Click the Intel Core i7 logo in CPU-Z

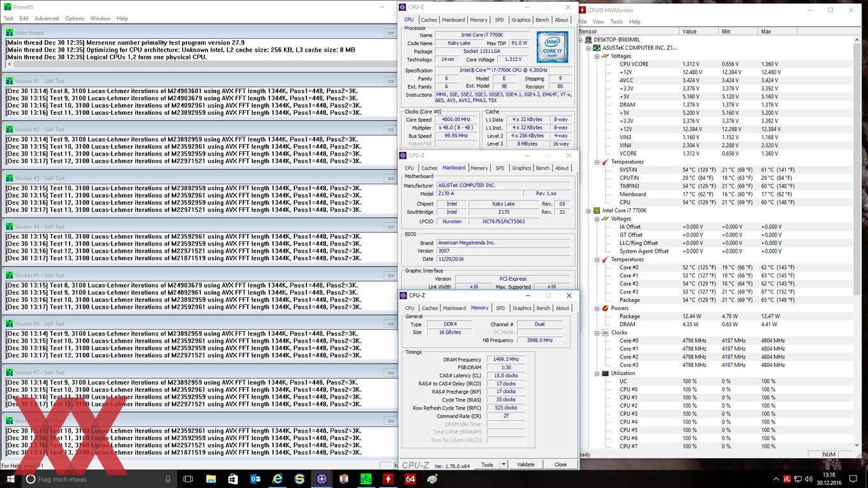point(552,47)
